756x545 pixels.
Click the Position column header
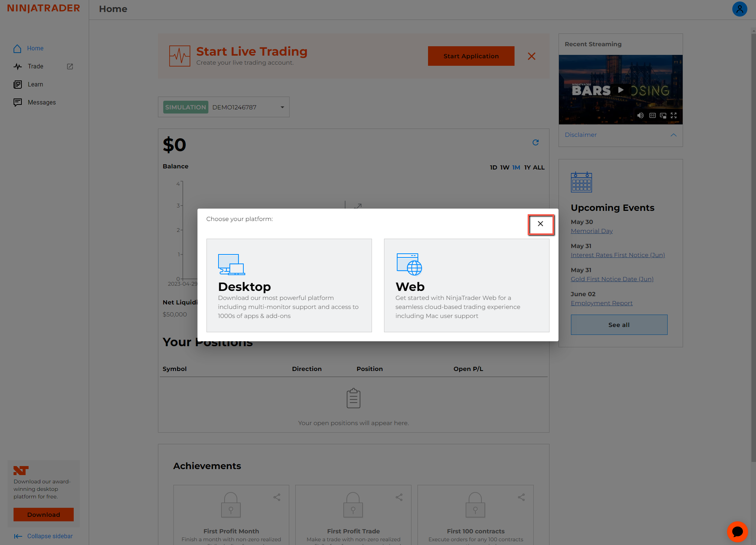[x=369, y=369]
